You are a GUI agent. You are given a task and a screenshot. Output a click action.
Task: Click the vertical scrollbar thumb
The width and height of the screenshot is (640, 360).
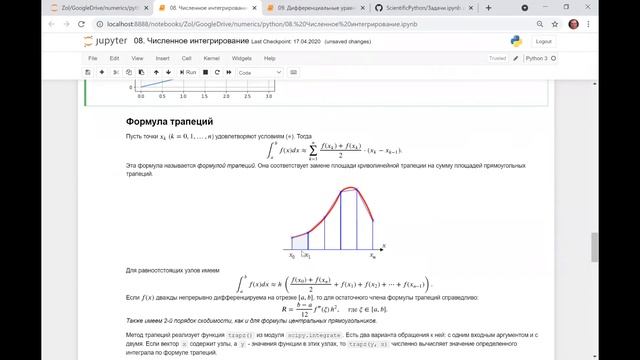click(x=595, y=247)
